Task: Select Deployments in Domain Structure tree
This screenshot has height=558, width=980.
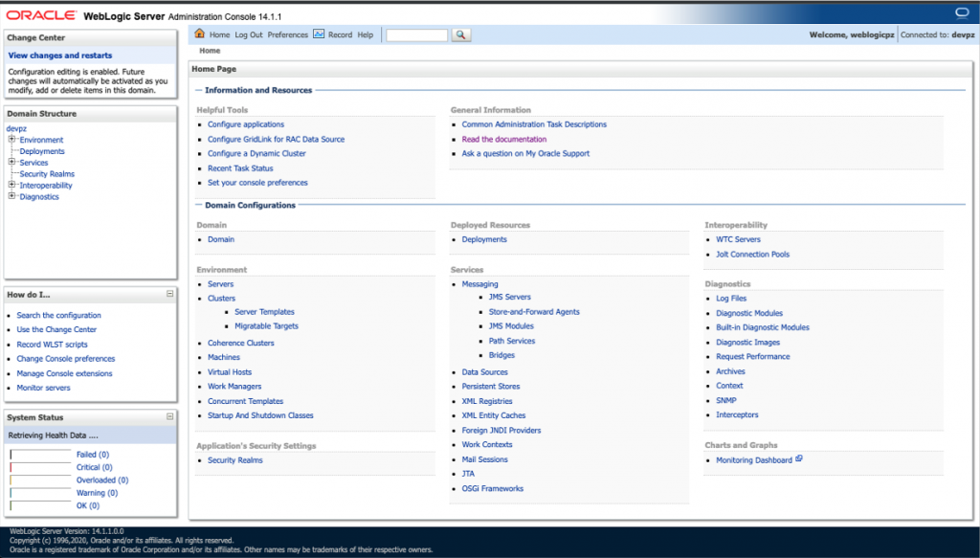Action: click(42, 151)
